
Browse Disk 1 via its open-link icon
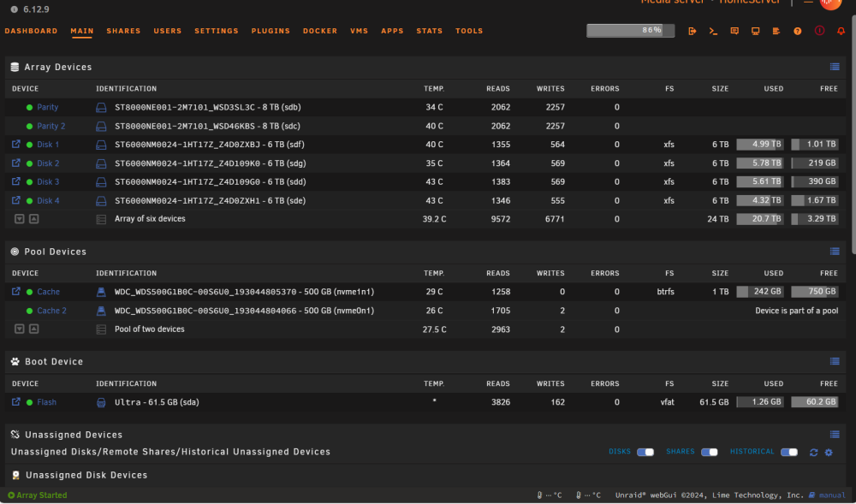coord(15,144)
